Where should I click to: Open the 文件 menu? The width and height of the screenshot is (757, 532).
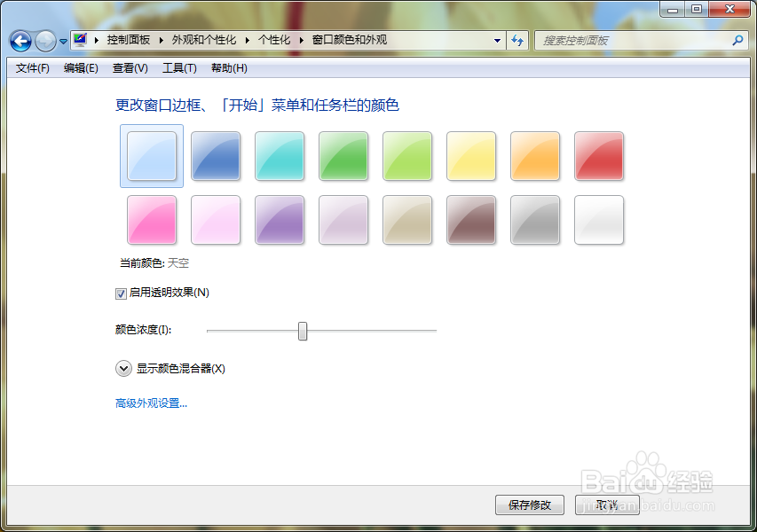[x=32, y=67]
